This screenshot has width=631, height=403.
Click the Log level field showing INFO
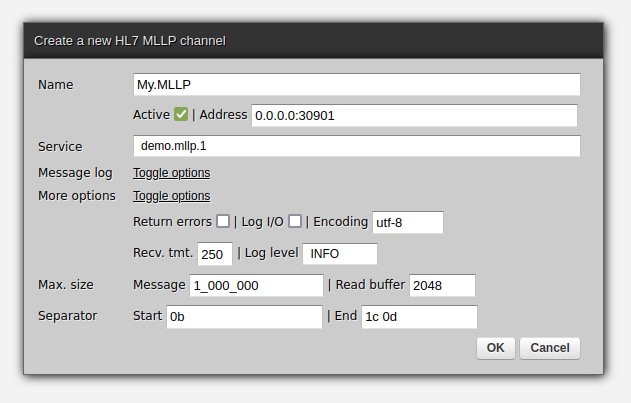340,253
